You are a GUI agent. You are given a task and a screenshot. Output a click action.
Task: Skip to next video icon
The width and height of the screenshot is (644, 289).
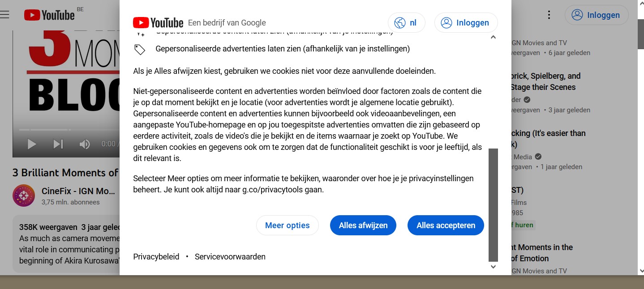(x=58, y=144)
